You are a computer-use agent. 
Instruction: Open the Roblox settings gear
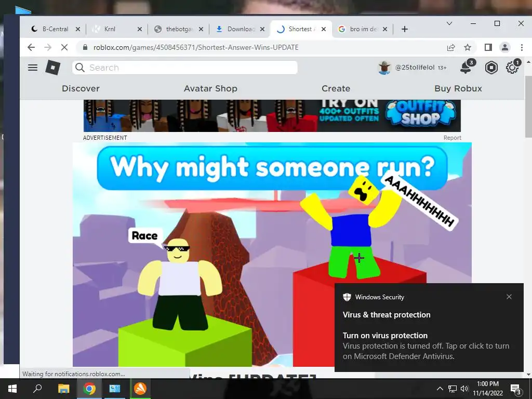pos(512,68)
